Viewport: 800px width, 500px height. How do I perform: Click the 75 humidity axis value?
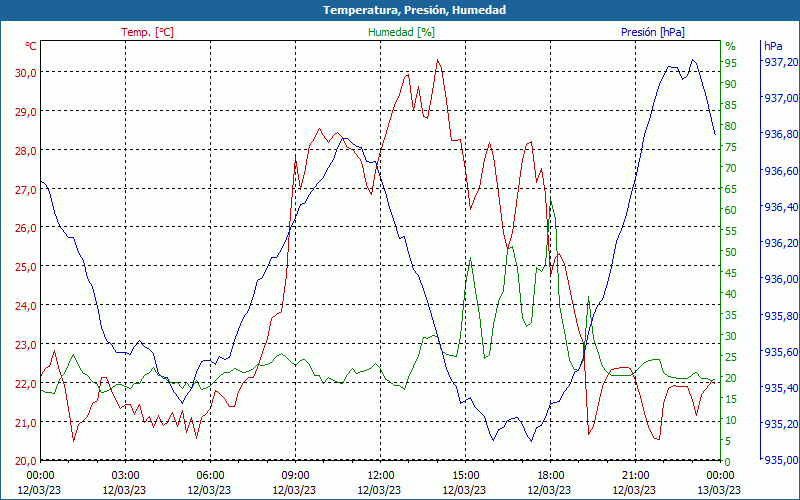[731, 147]
